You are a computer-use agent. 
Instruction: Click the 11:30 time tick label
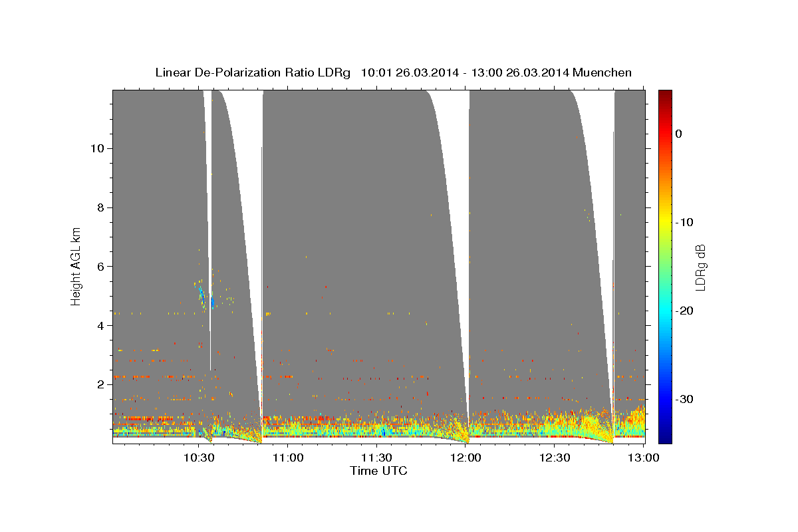tap(376, 458)
